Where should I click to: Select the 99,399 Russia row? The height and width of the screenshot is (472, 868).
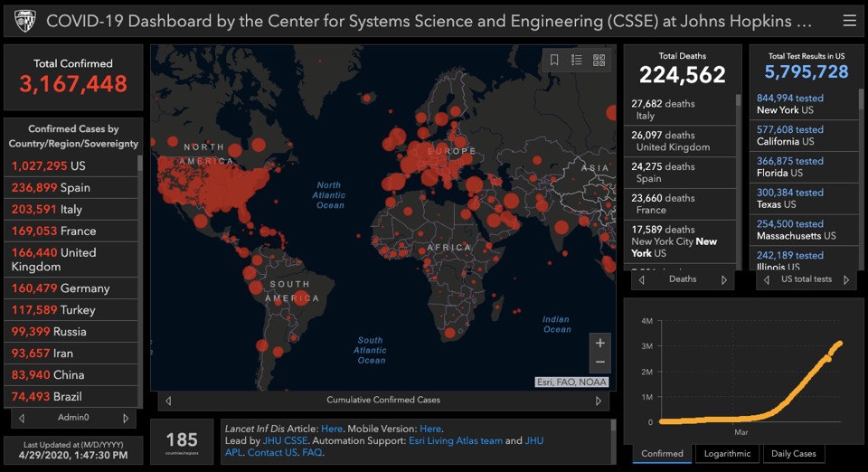[x=71, y=332]
